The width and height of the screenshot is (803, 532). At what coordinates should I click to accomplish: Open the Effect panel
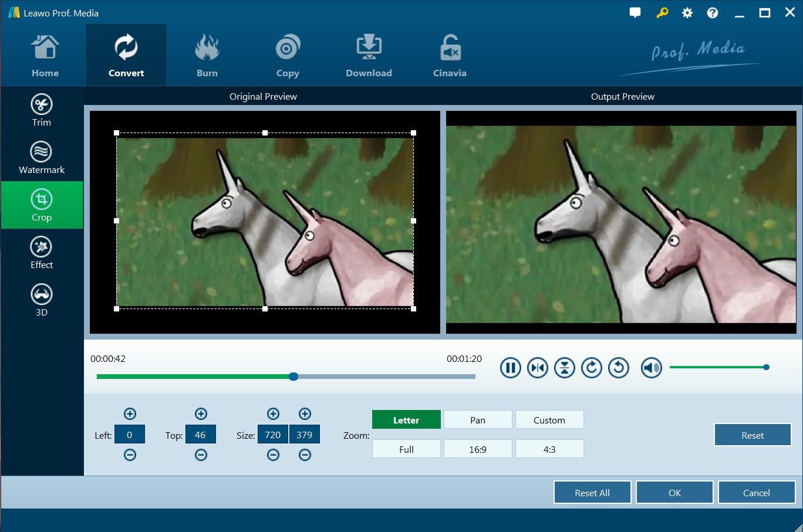point(41,252)
